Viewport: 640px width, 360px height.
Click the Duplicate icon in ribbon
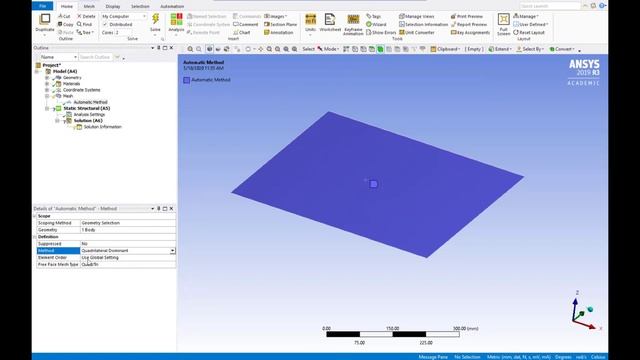[x=44, y=20]
